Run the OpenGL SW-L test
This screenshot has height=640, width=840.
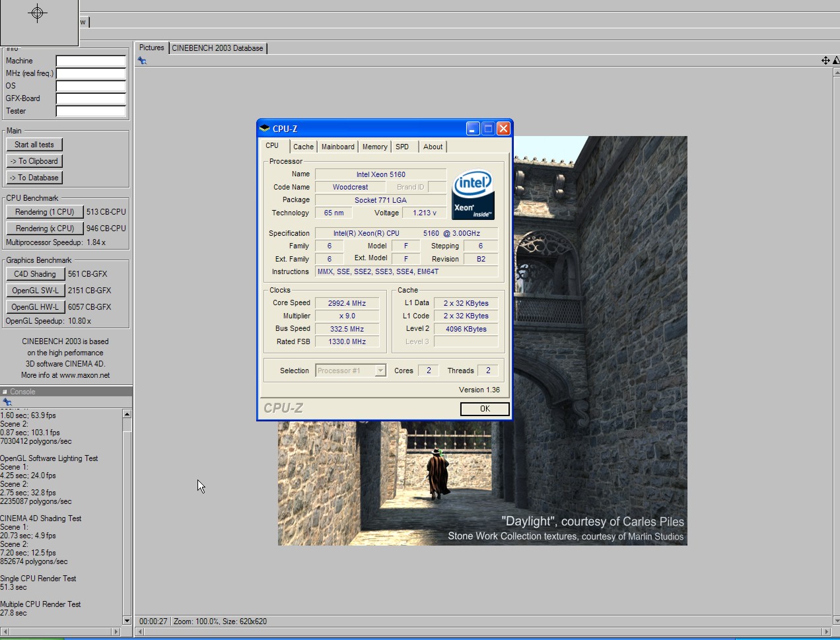35,291
